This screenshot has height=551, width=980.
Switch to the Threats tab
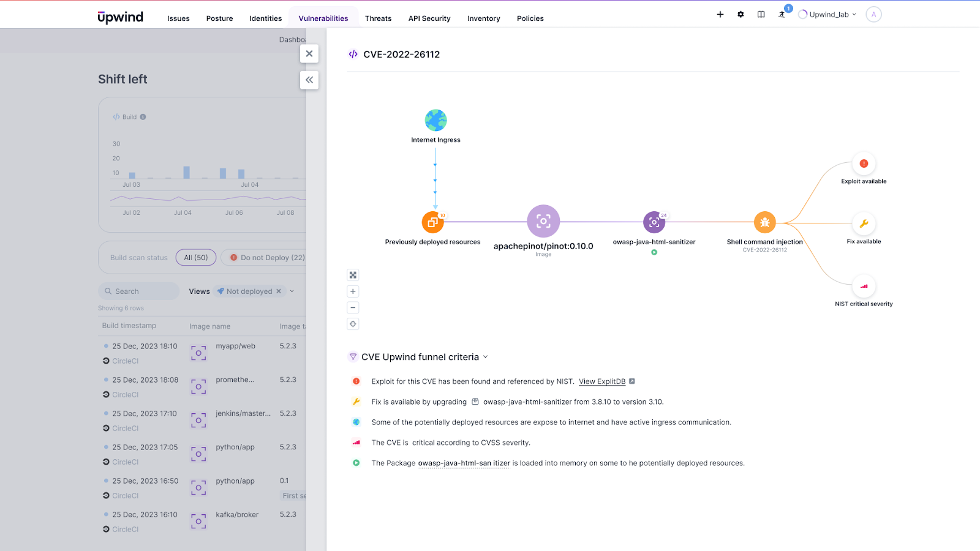click(378, 18)
